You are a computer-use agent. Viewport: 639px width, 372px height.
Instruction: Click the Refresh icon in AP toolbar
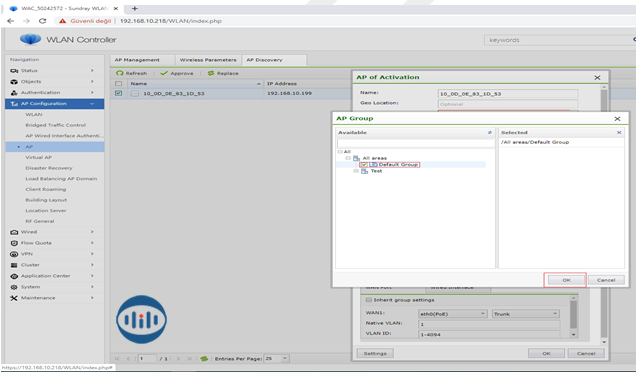(119, 73)
